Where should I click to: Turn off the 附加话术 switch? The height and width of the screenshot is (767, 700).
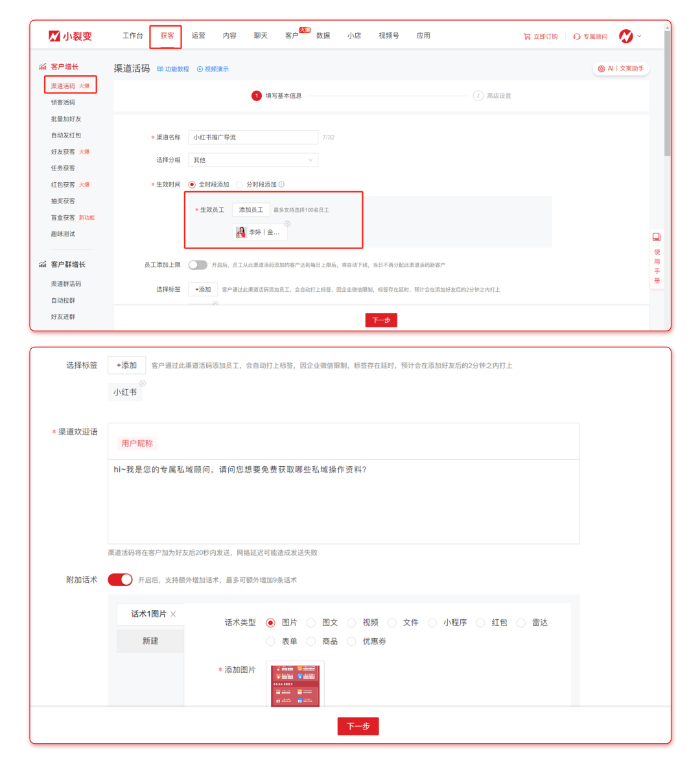coord(120,580)
